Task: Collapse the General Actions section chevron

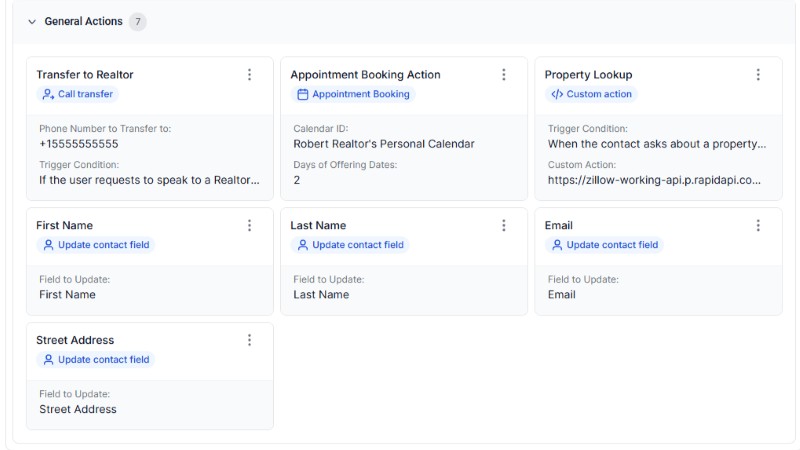Action: [32, 22]
